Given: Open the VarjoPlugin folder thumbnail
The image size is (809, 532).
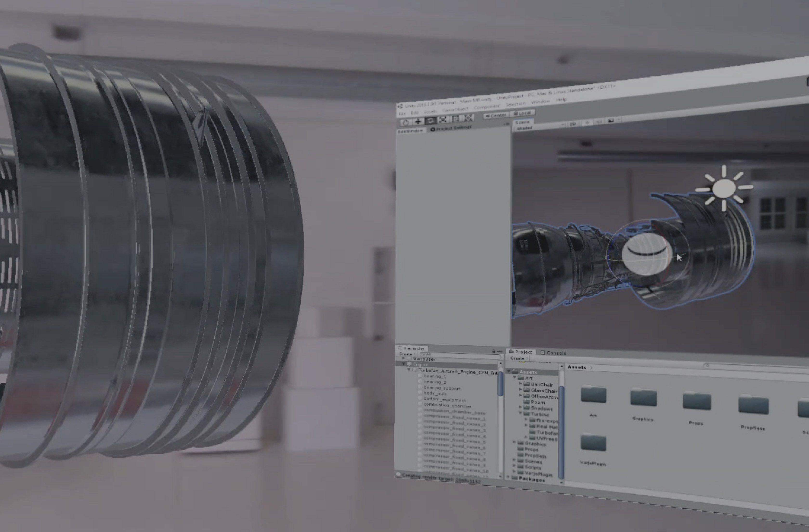Looking at the screenshot, I should 594,442.
